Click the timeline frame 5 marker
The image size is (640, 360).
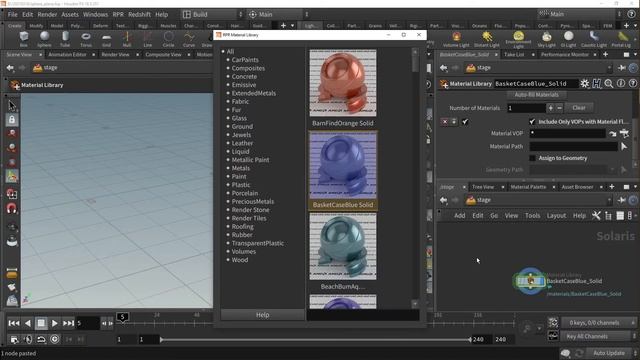[x=122, y=317]
